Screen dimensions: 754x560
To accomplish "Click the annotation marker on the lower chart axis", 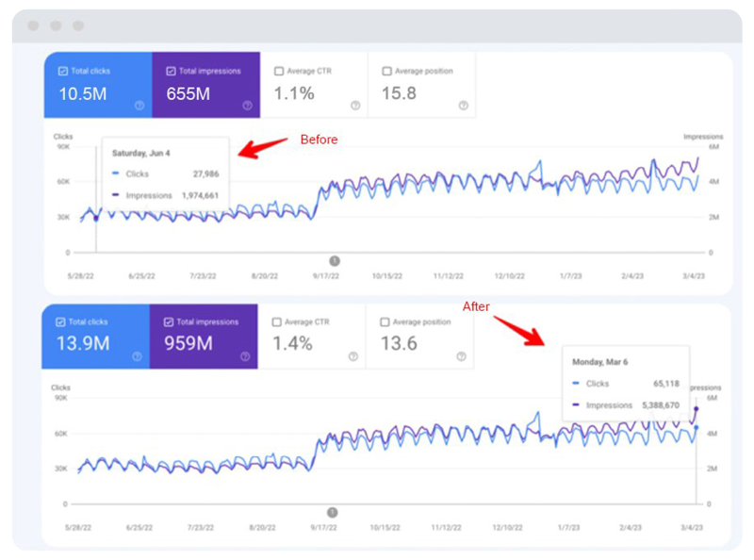I will click(332, 512).
